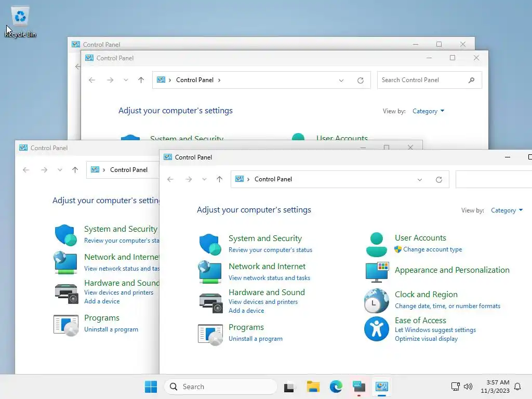
Task: Open Network and Internet icon in front window
Action: click(x=210, y=272)
